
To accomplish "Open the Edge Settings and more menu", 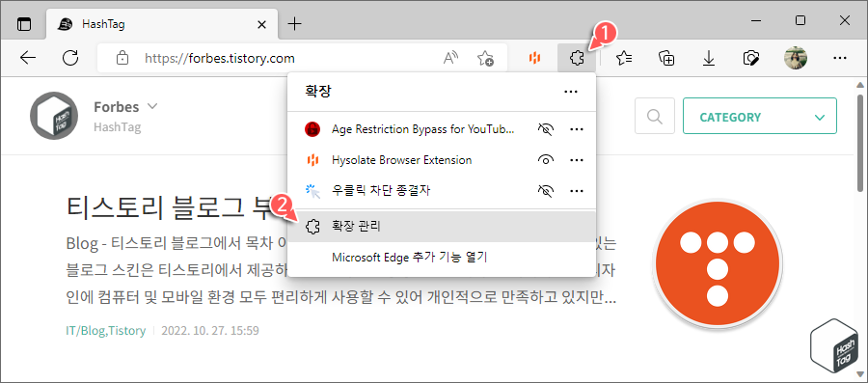I will coord(840,58).
